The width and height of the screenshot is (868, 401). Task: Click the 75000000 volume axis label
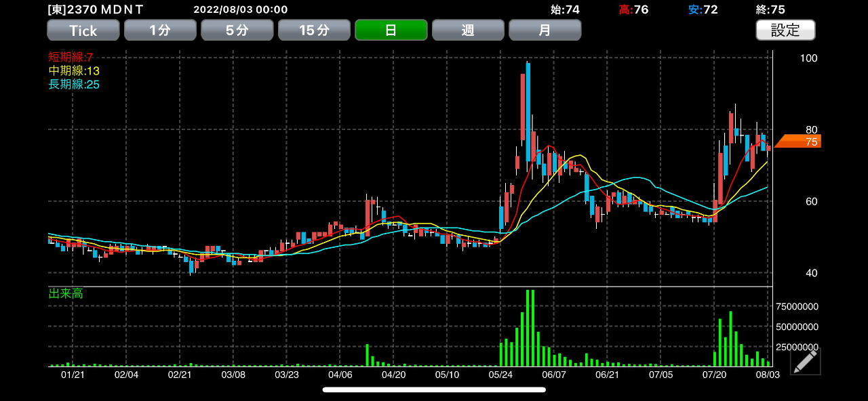pyautogui.click(x=797, y=306)
